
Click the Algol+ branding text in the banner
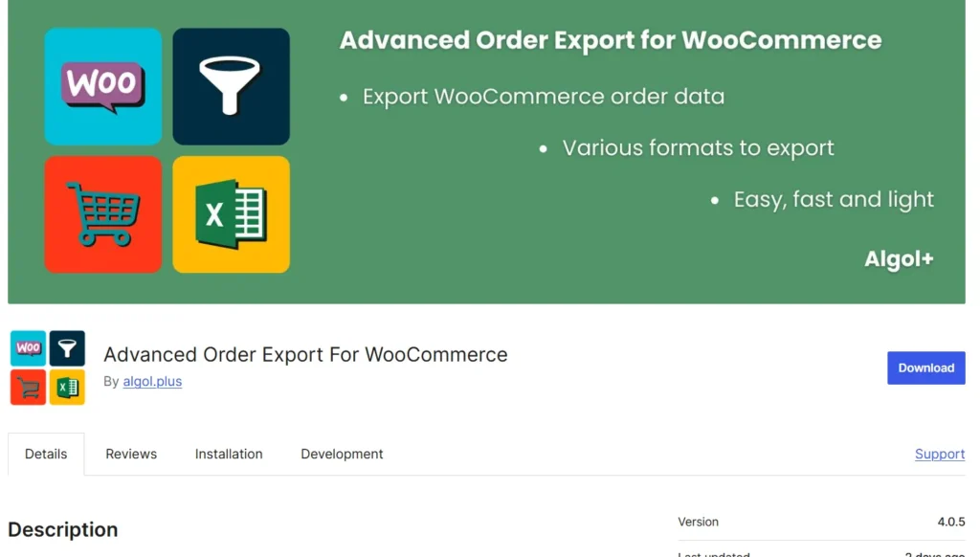(898, 258)
